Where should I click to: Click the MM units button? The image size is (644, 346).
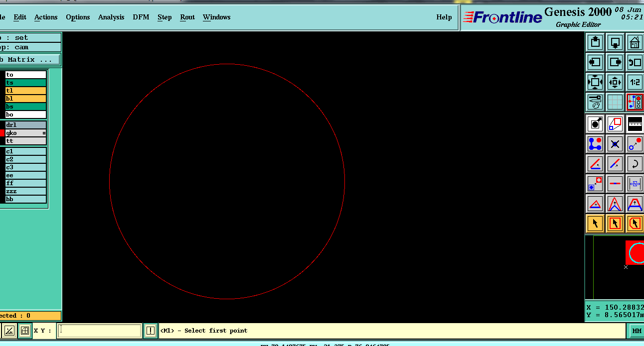click(637, 331)
